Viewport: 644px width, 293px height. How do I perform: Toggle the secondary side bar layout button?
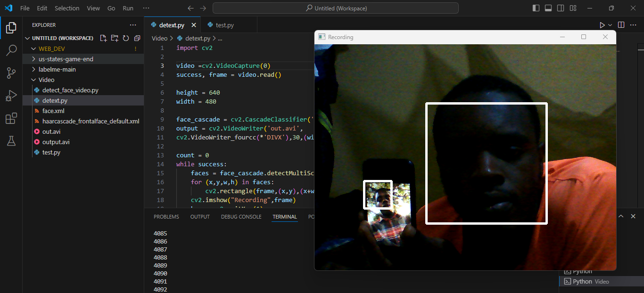(x=561, y=8)
